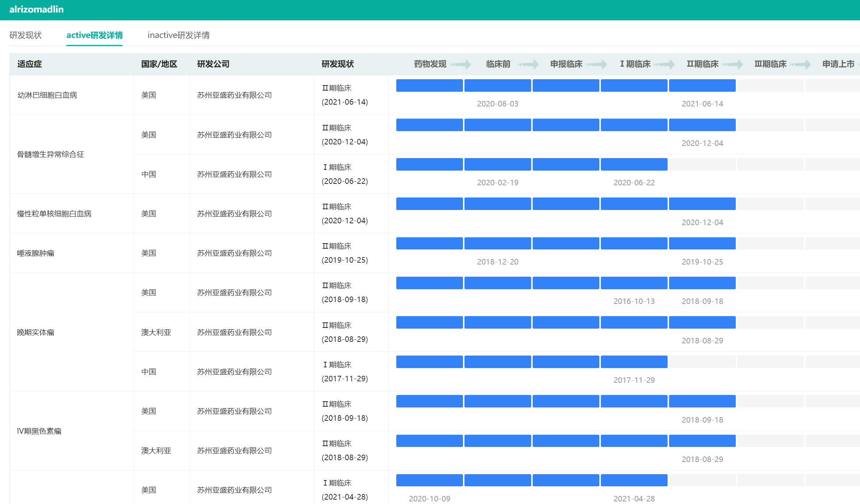Click arrow icon after Ⅱ期临床 stage

(x=733, y=64)
